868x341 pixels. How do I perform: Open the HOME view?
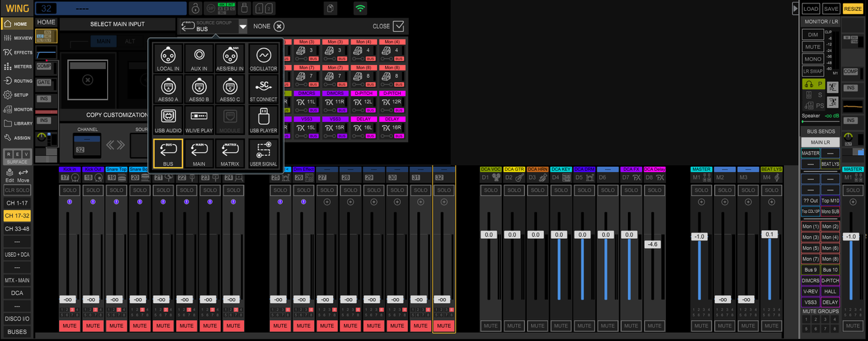coord(16,24)
